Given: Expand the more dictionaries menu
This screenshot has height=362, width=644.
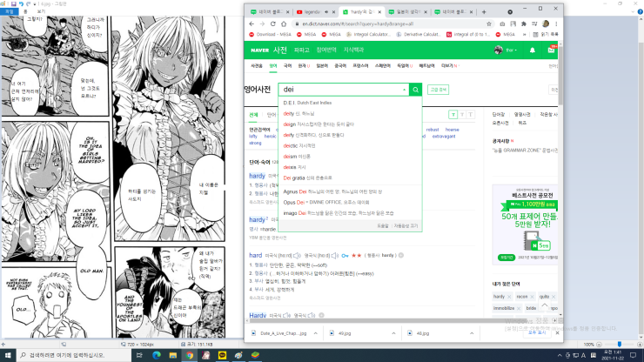Looking at the screenshot, I should tap(450, 66).
